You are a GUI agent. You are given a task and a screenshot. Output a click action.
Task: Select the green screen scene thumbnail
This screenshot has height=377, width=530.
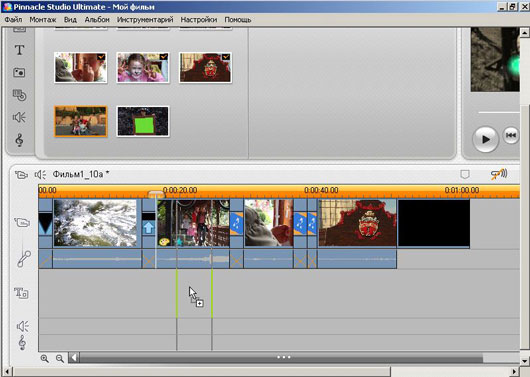[x=143, y=121]
